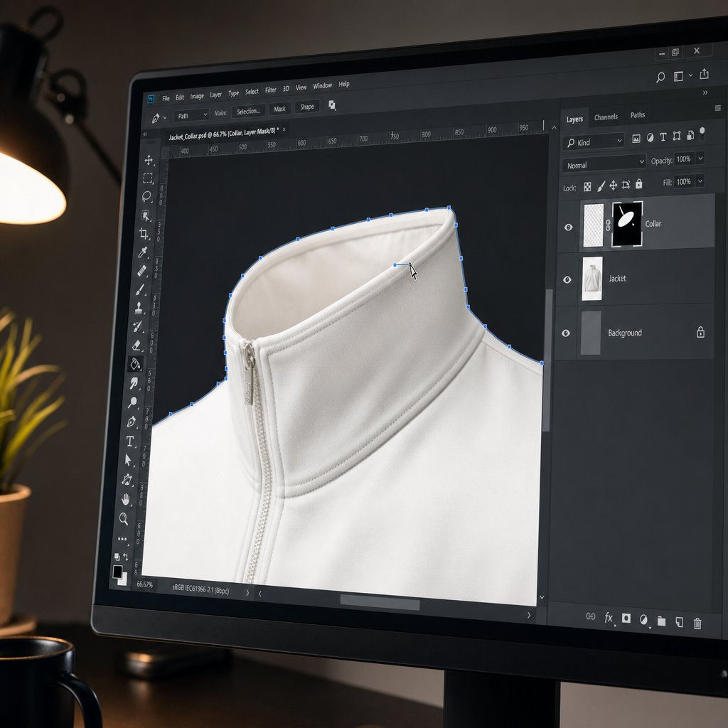This screenshot has height=728, width=728.
Task: Hide the Background layer
Action: [x=566, y=333]
